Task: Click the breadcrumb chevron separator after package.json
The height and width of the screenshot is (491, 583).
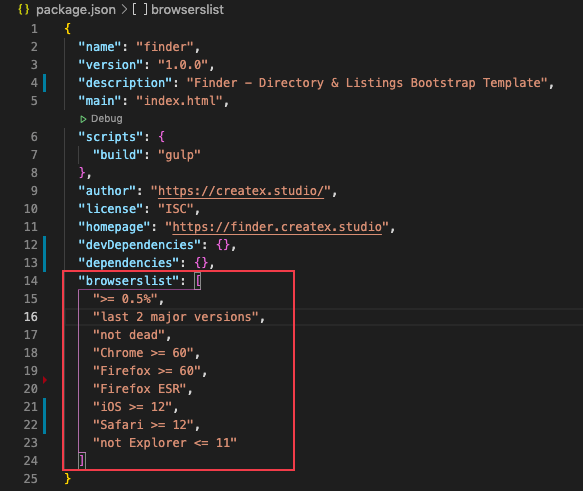Action: pos(124,10)
